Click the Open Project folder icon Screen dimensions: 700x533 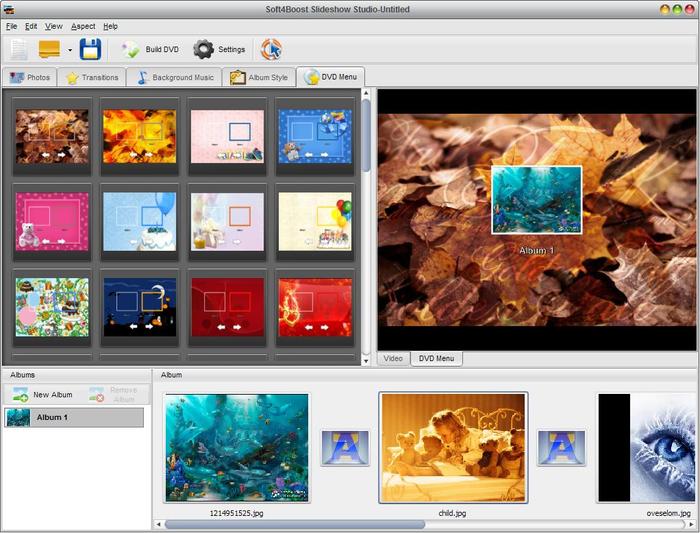click(49, 49)
